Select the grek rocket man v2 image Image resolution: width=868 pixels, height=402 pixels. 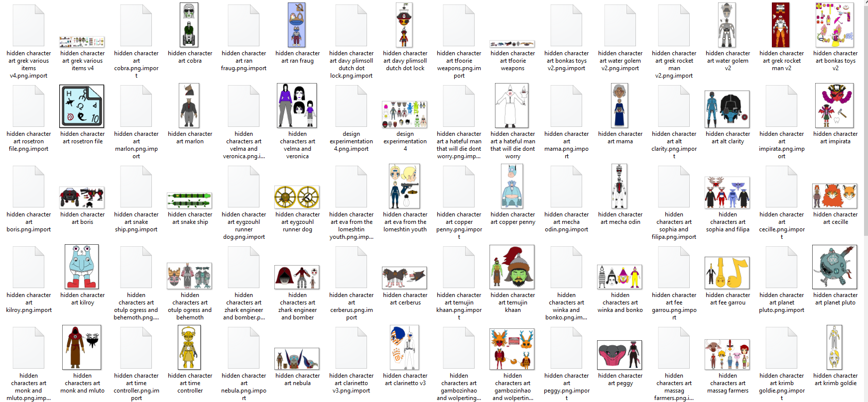pyautogui.click(x=781, y=25)
